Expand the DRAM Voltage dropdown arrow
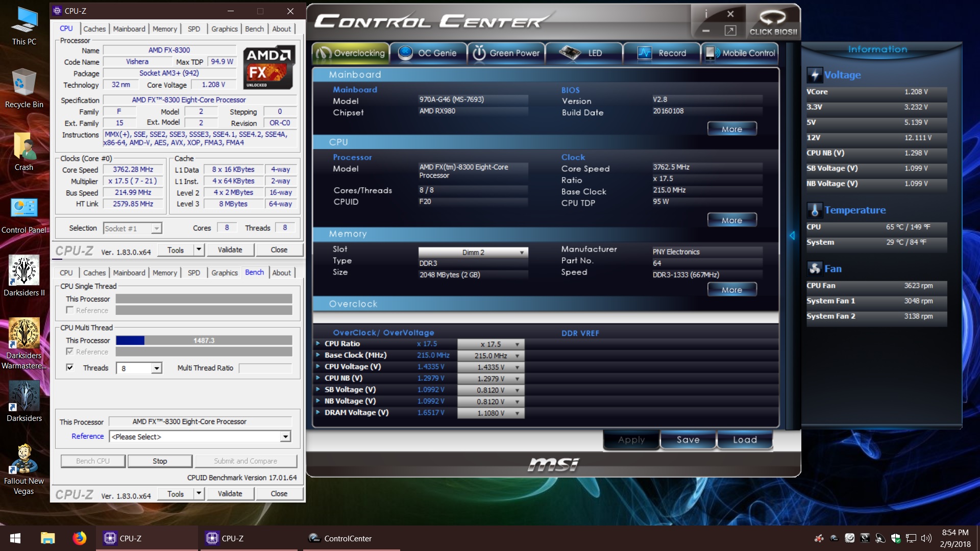Image resolution: width=980 pixels, height=551 pixels. pos(518,412)
